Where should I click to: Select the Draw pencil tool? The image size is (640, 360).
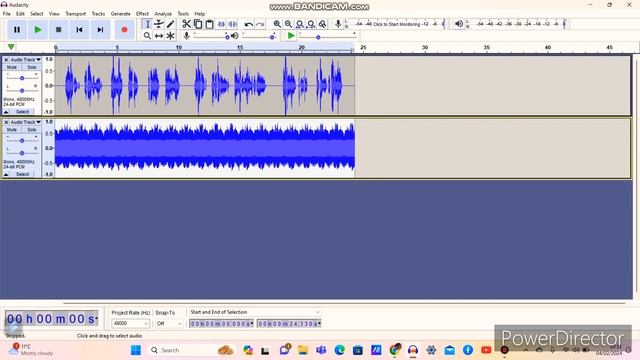(x=170, y=24)
